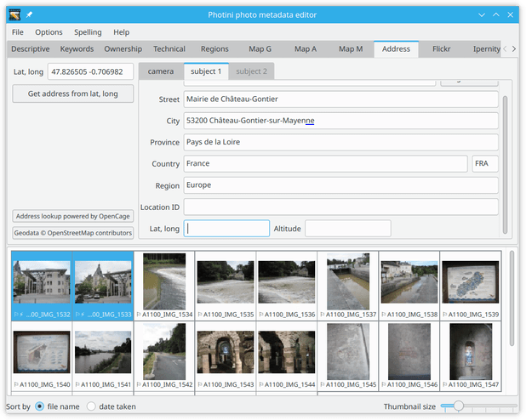Select thumbnail A1100_IMG_1547
Viewport: 526px width, 420px height.
(471, 356)
